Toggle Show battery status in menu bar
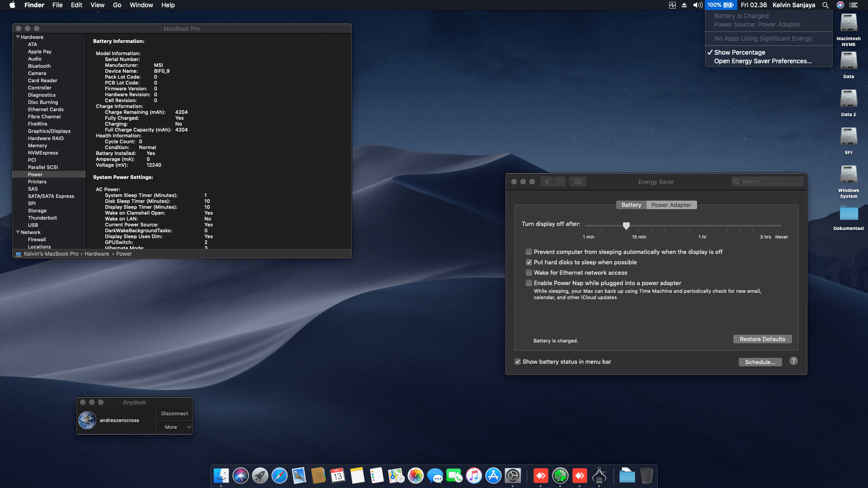The height and width of the screenshot is (488, 868). [x=518, y=361]
